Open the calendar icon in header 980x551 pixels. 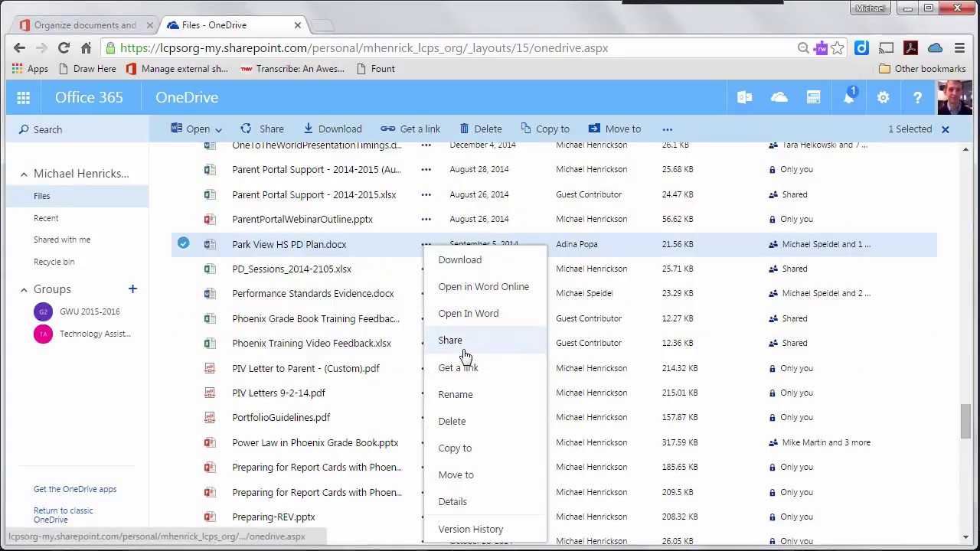point(813,97)
